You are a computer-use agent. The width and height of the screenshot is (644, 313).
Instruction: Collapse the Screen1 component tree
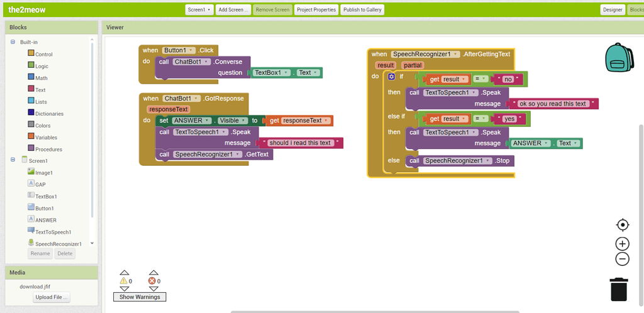pos(13,160)
